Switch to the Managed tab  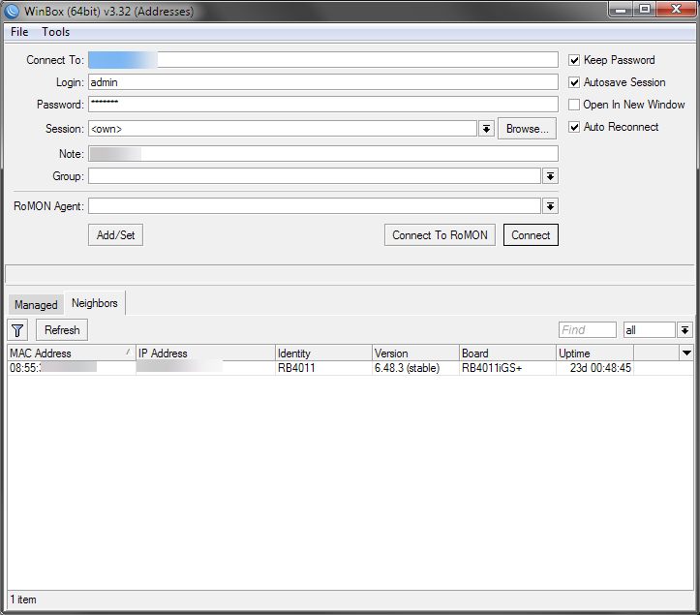pyautogui.click(x=36, y=305)
